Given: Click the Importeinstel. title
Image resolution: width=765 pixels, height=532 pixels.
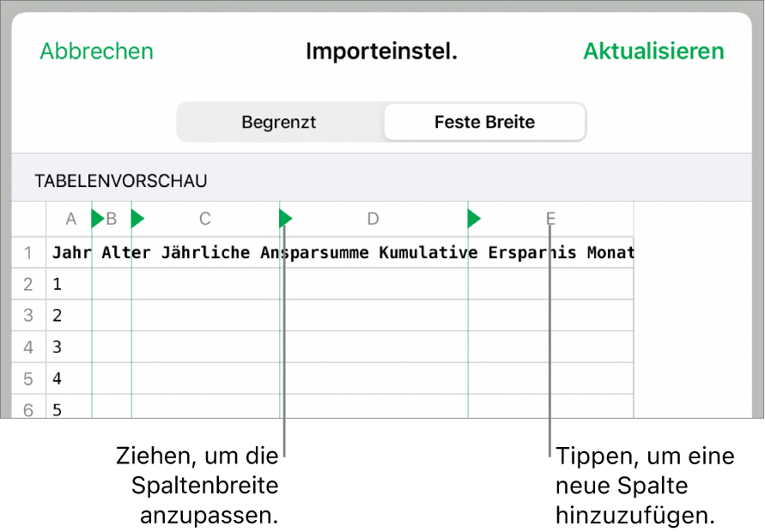Looking at the screenshot, I should pos(381,51).
